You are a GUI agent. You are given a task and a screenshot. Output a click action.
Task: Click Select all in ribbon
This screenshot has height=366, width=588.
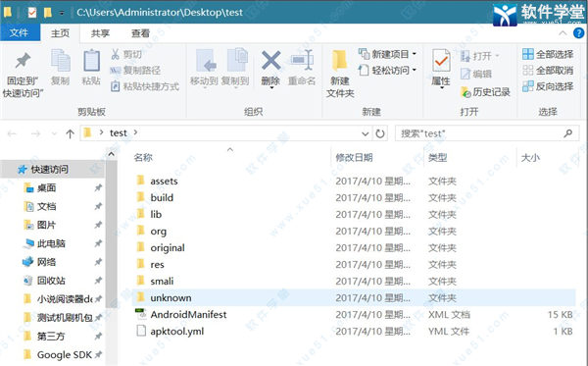click(x=548, y=54)
